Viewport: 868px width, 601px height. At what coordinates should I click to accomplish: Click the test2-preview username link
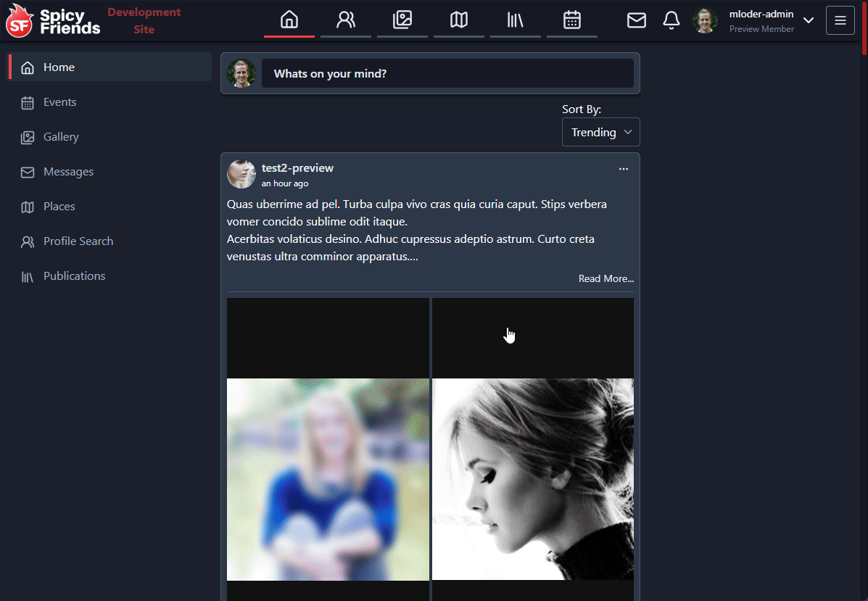point(297,168)
